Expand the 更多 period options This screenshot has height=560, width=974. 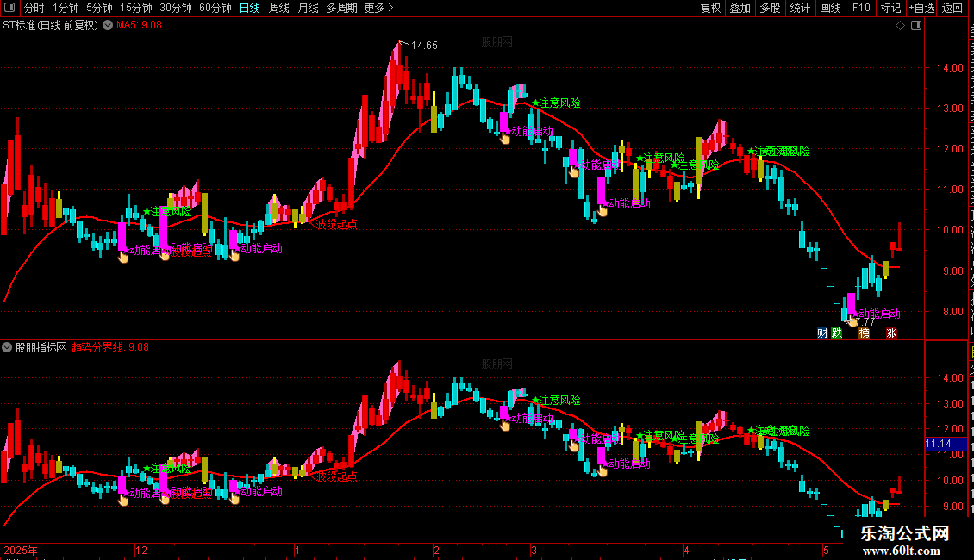coord(379,8)
